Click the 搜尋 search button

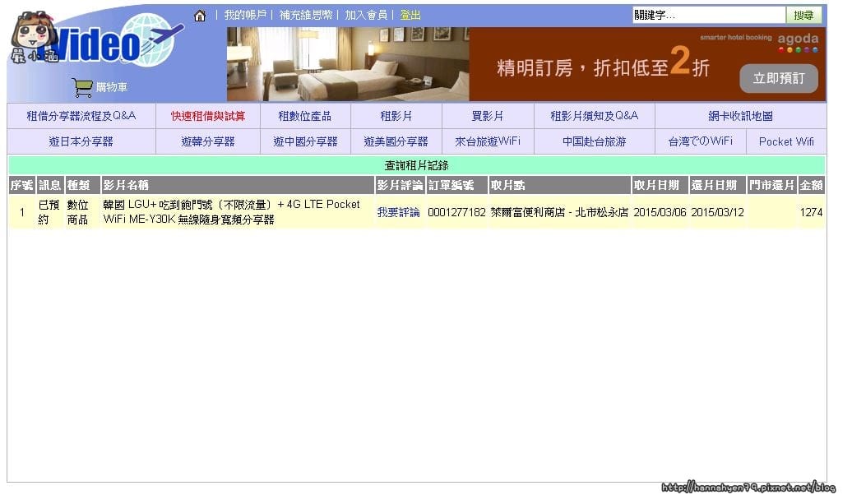pyautogui.click(x=803, y=15)
